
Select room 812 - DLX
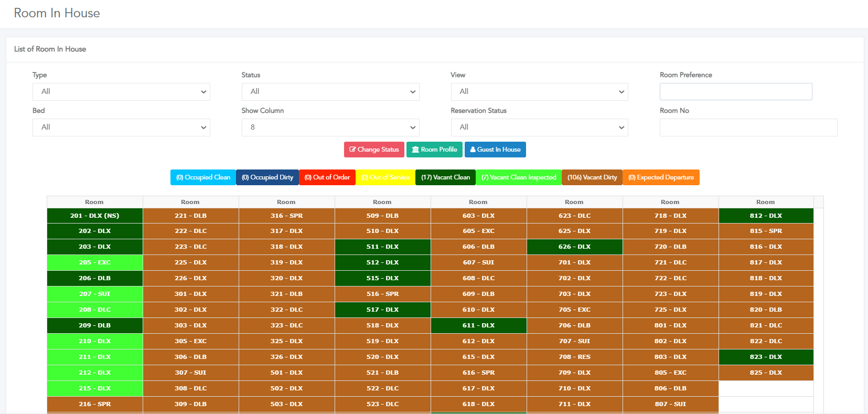(x=766, y=216)
